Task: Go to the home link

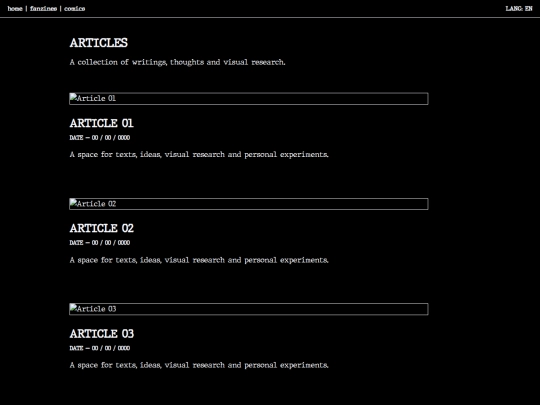Action: pyautogui.click(x=15, y=9)
